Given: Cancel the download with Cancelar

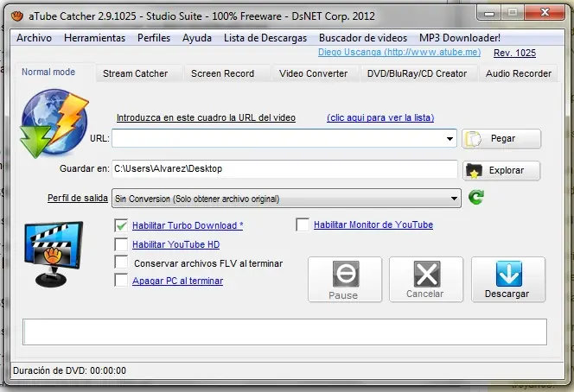Looking at the screenshot, I should (426, 280).
